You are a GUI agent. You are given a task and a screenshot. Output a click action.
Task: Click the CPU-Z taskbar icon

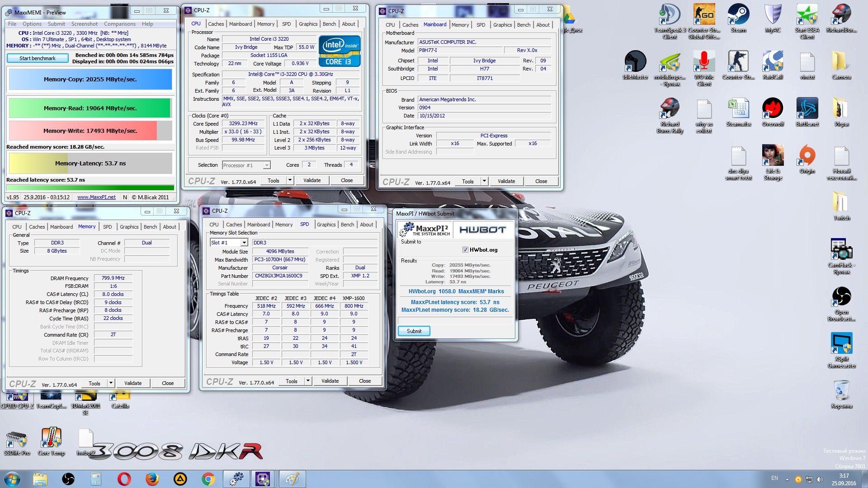click(x=263, y=479)
